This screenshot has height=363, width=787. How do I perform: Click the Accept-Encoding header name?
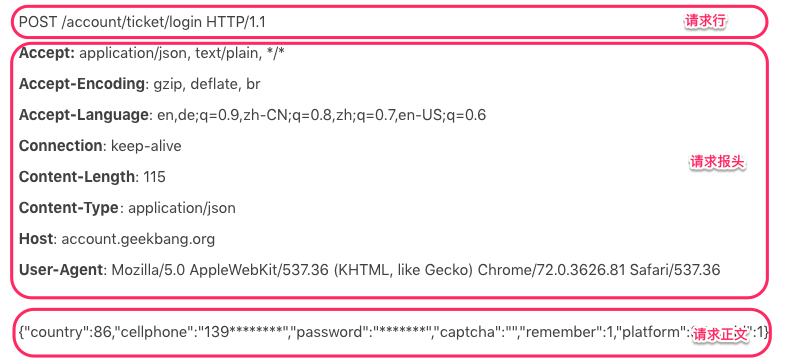82,84
